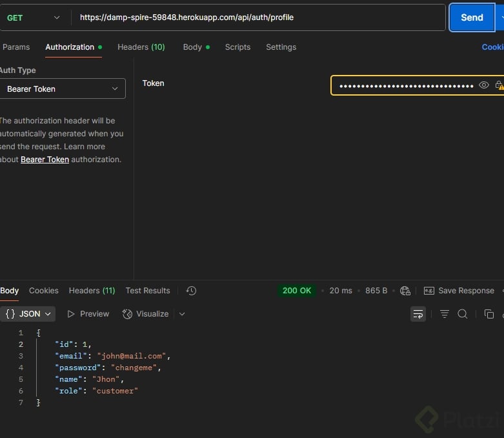Expand chevron next to Visualize
The image size is (504, 438).
182,314
